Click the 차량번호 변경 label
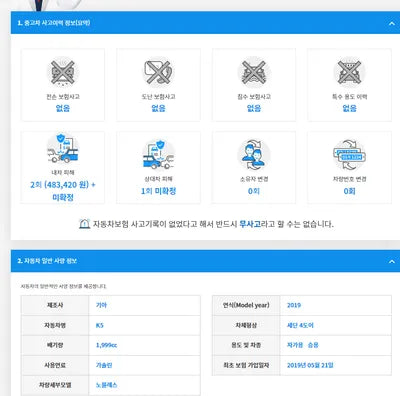This screenshot has height=396, width=400. [349, 179]
